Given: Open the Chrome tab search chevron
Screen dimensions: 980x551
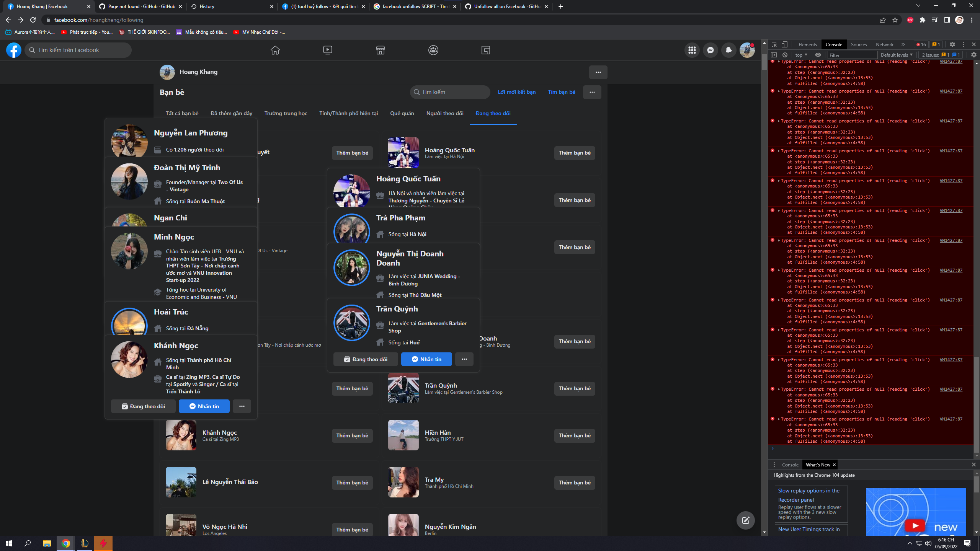Looking at the screenshot, I should 918,6.
